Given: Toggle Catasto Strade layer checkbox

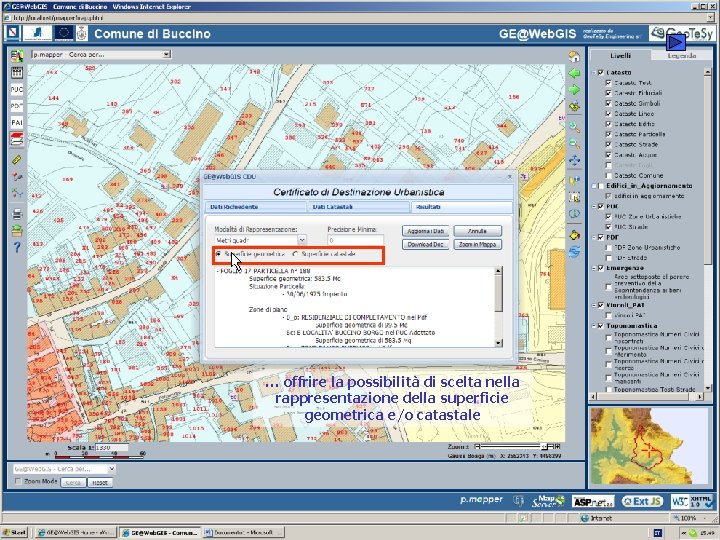Looking at the screenshot, I should (608, 144).
